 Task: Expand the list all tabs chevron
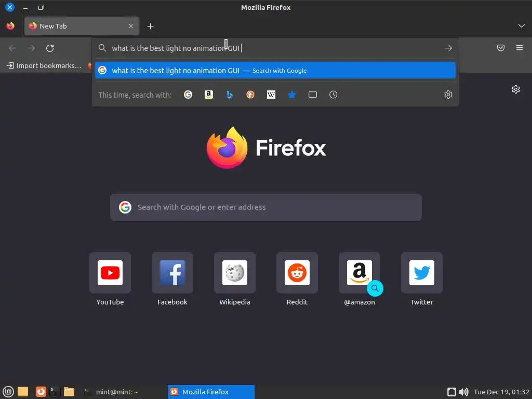click(522, 26)
